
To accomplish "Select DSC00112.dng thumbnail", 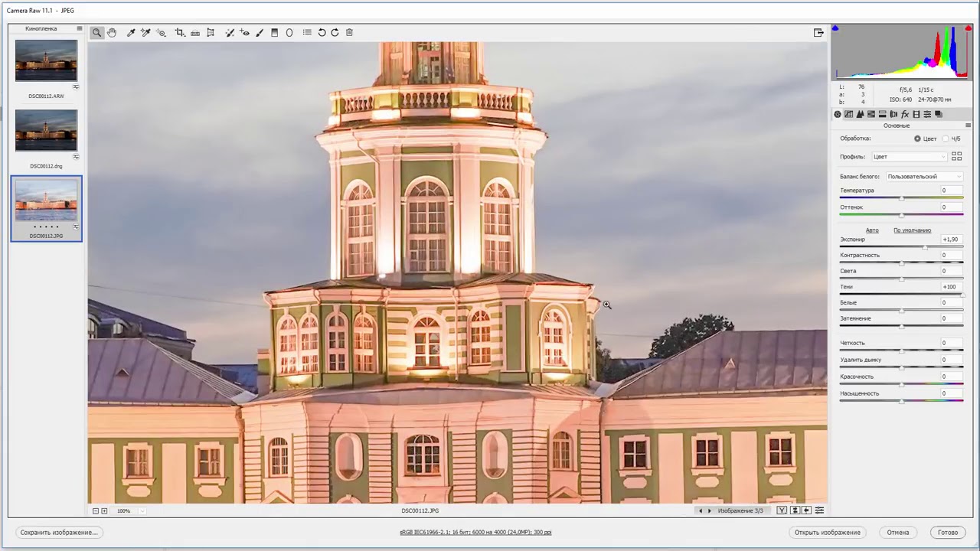I will (46, 130).
